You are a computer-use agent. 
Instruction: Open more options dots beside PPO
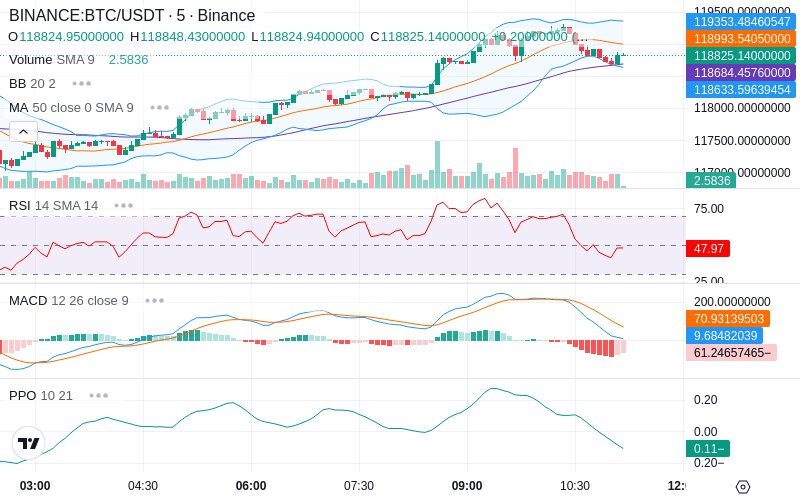98,395
